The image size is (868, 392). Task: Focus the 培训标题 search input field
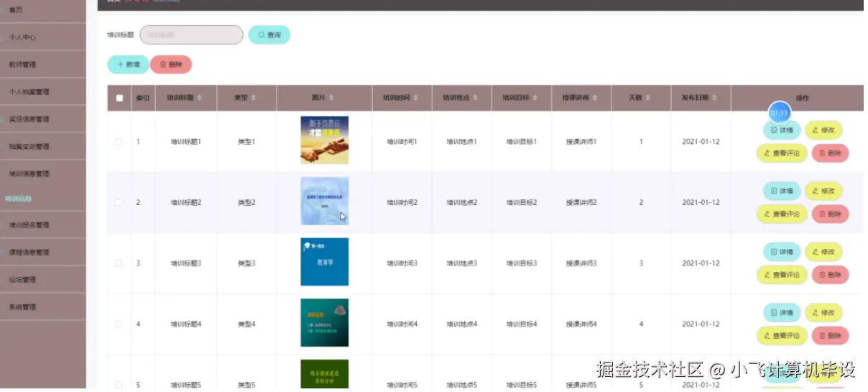click(x=191, y=35)
